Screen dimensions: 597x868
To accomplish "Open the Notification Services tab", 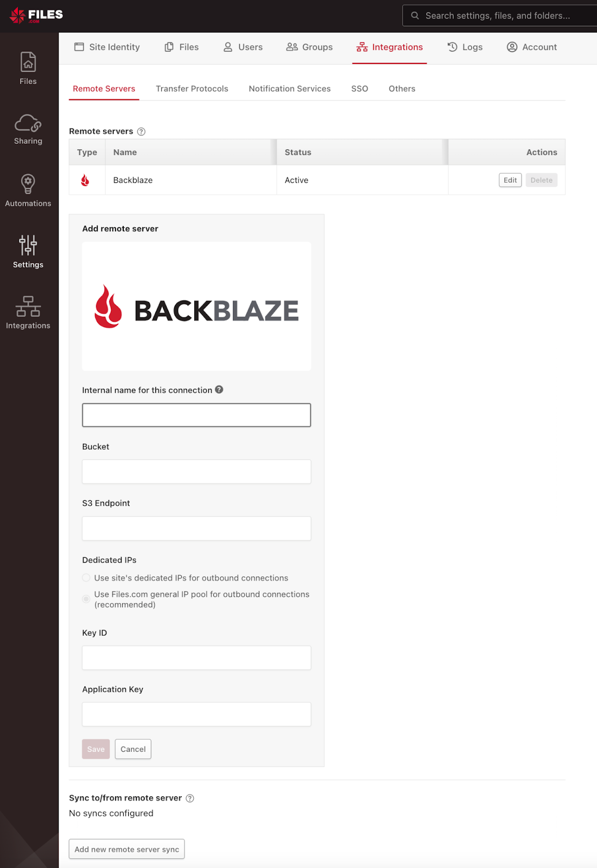I will (x=290, y=88).
